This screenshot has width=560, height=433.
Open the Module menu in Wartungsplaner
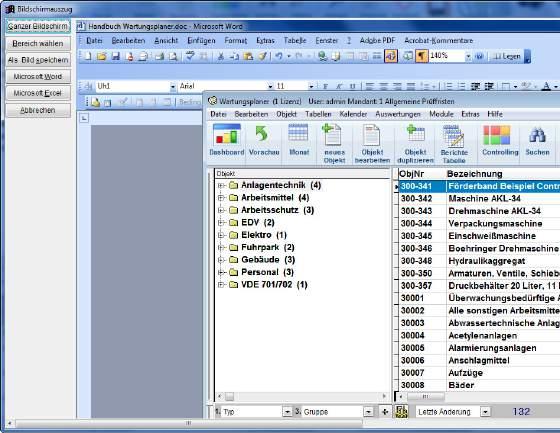[441, 114]
